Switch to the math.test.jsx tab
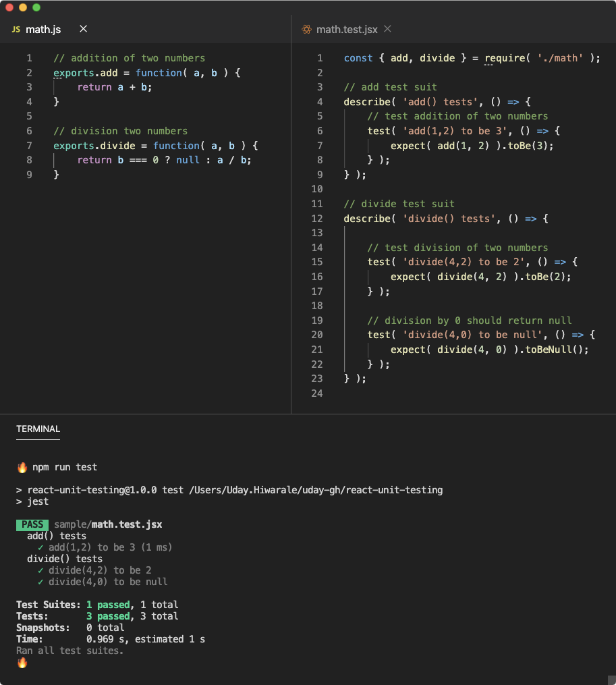 [x=347, y=29]
